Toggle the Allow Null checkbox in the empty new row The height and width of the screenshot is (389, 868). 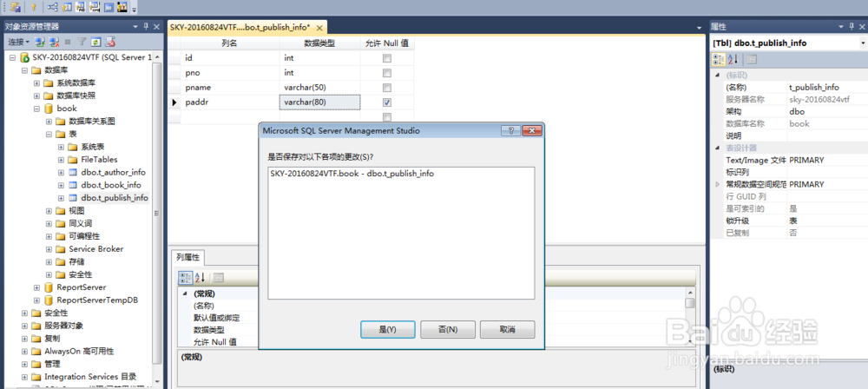pos(387,117)
